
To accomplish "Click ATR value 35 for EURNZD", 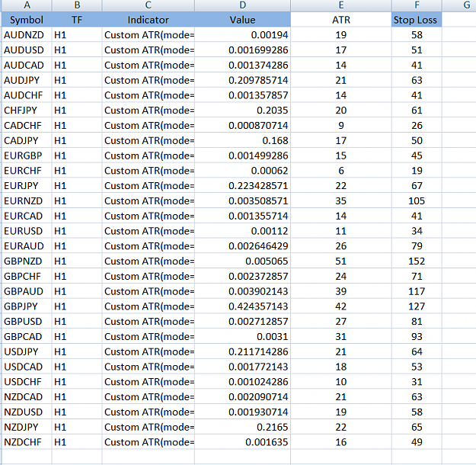I will point(341,201).
